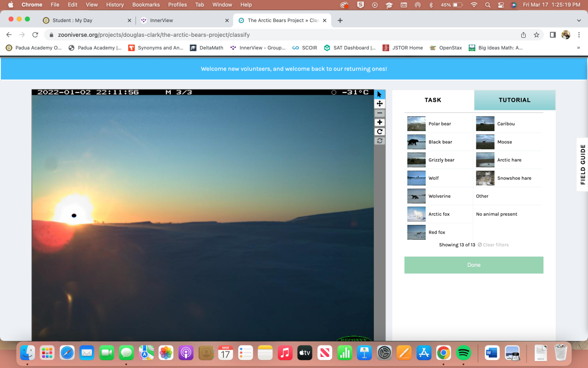Select the Caribou option
Screen dimensions: 588x368
pyautogui.click(x=509, y=124)
